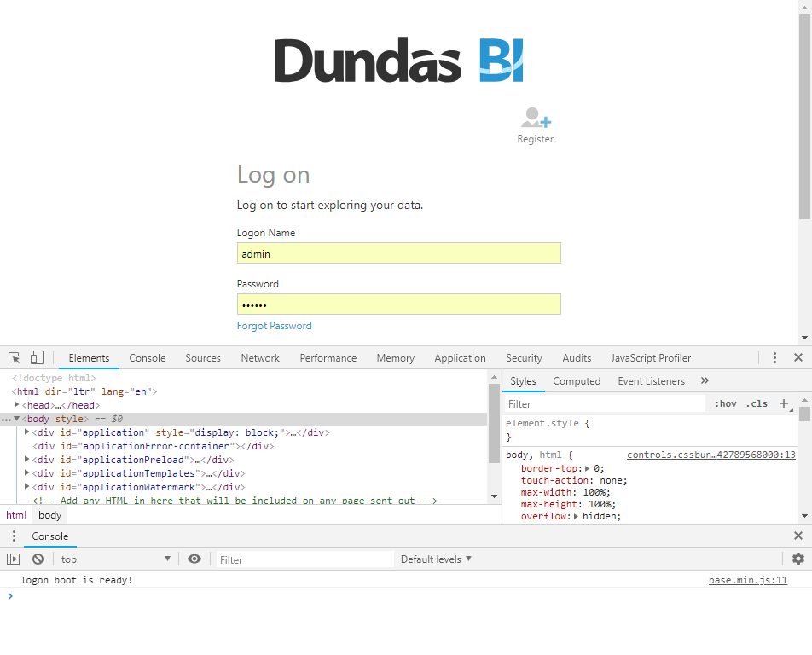Switch to the Network tab
The image size is (812, 655).
tap(260, 358)
